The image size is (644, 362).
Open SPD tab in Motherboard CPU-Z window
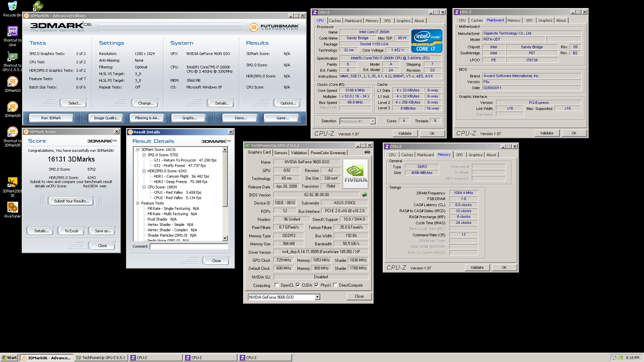click(529, 20)
